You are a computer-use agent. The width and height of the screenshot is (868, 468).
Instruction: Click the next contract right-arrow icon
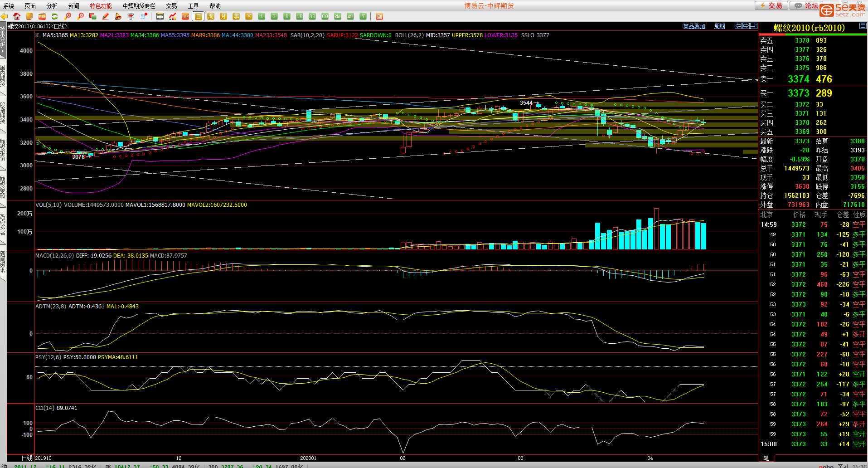[x=746, y=26]
